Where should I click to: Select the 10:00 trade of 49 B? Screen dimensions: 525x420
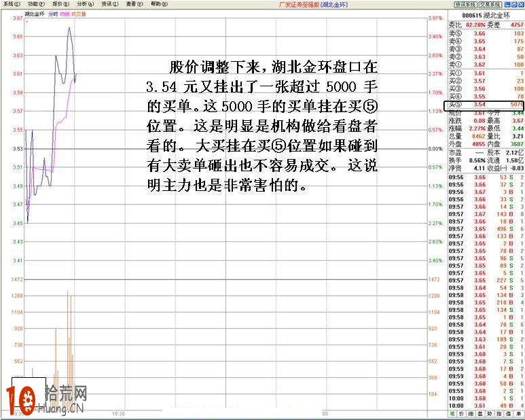tap(486, 406)
